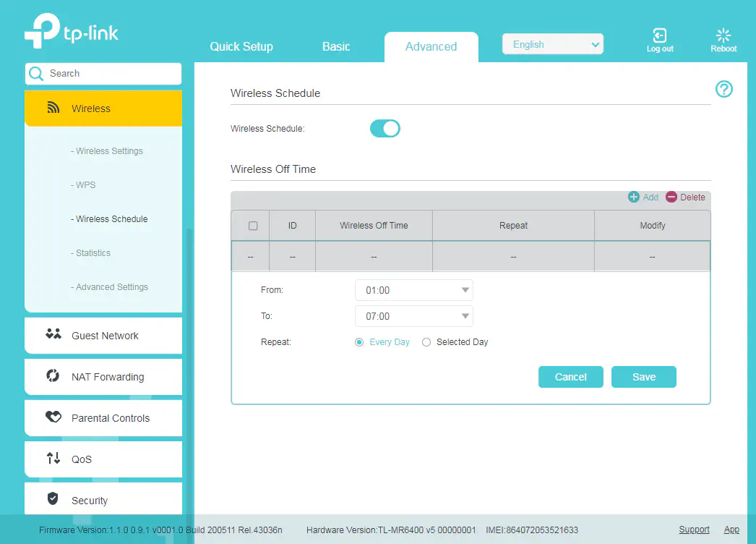Expand the From time dropdown
756x544 pixels.
(x=413, y=290)
